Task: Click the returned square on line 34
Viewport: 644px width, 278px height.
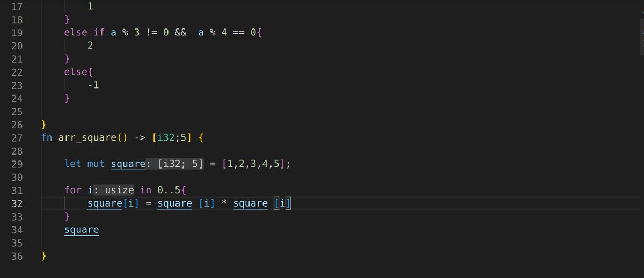Action: (x=82, y=230)
